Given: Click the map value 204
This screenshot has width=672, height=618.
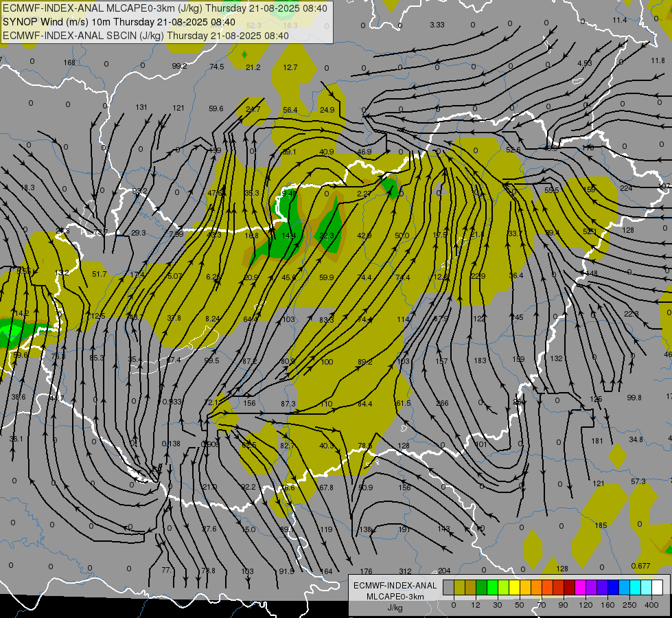Looking at the screenshot, I should tap(444, 571).
